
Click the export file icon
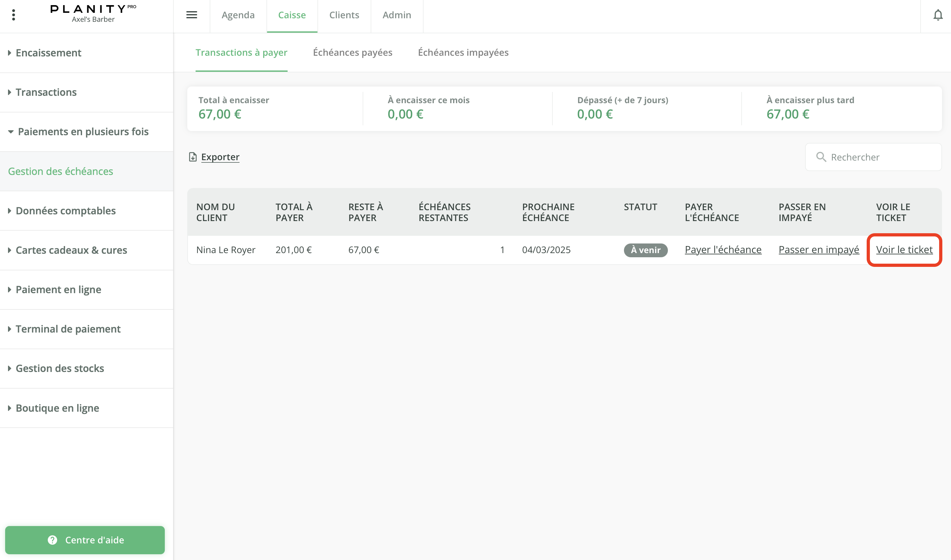point(193,157)
